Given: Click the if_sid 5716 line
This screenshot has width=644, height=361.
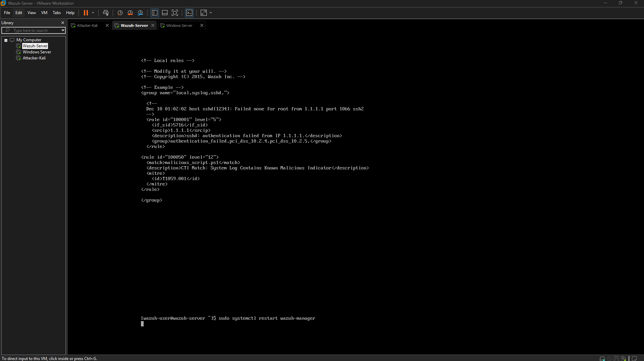Looking at the screenshot, I should pyautogui.click(x=180, y=125).
